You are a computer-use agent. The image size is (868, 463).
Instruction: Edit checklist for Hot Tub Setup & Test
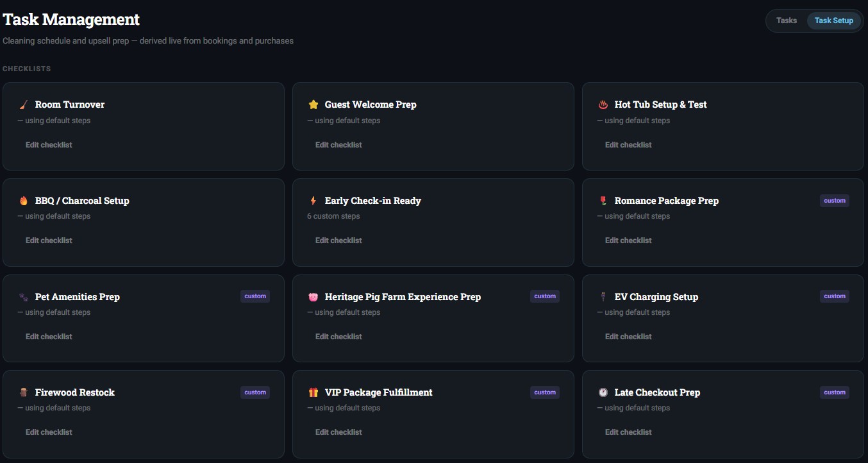[x=628, y=145]
